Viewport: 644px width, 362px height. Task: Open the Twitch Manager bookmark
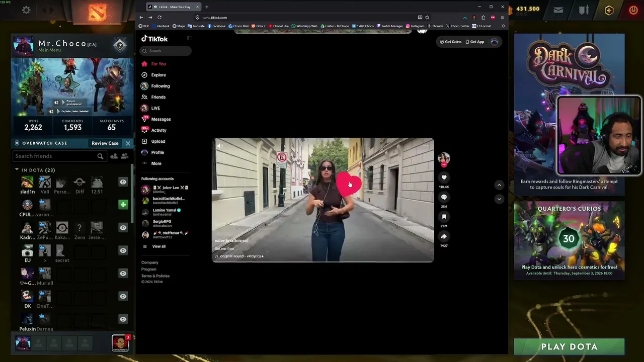(390, 26)
